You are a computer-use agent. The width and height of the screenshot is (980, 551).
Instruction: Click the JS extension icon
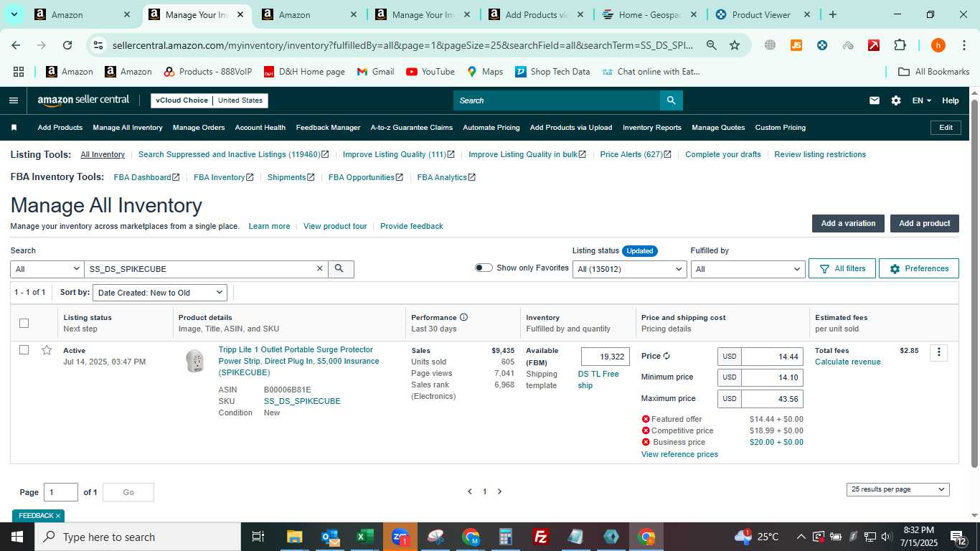(796, 45)
